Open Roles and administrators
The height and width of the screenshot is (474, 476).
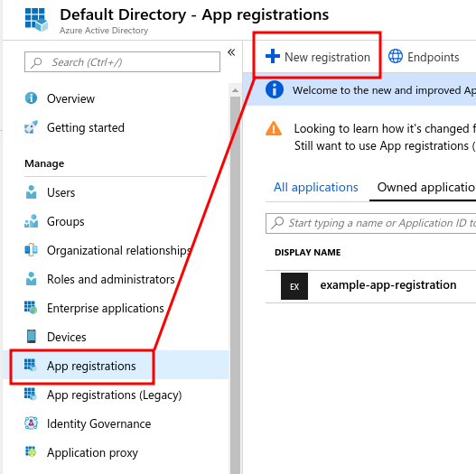click(111, 279)
